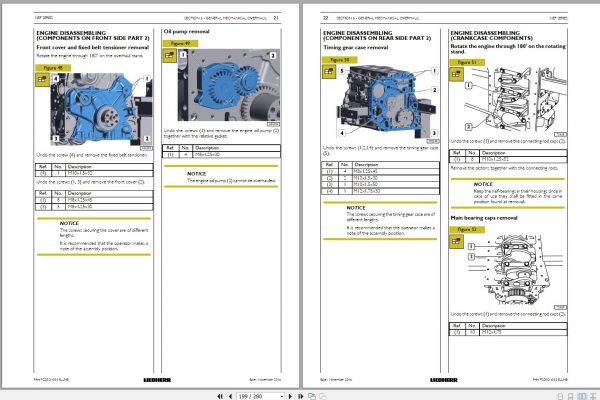Click page number 21 in the left header
Viewport: 600px width, 400px height.
coord(276,18)
